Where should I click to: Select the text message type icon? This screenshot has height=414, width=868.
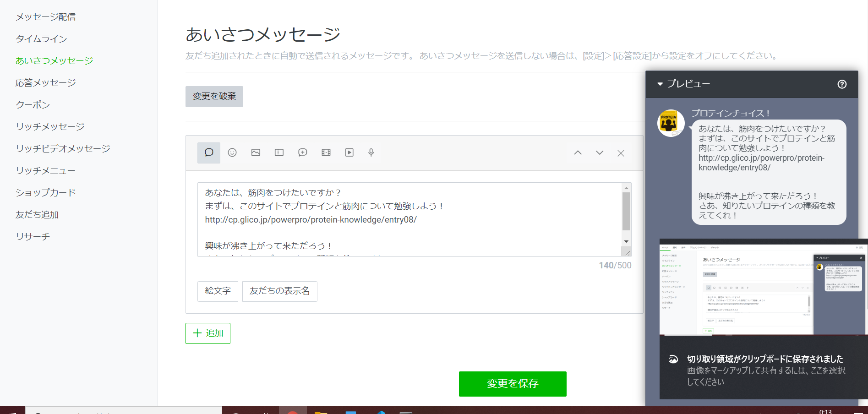click(x=209, y=153)
